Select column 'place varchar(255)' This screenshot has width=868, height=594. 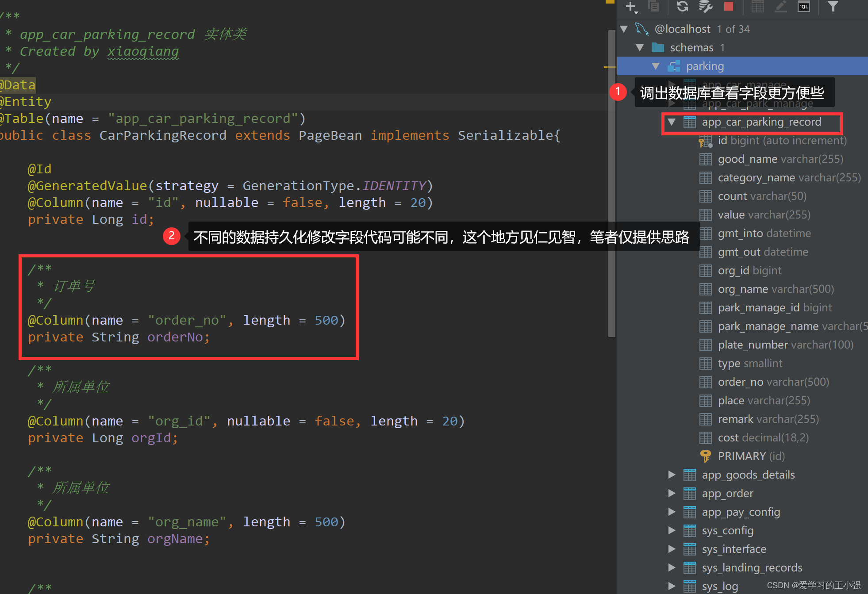(742, 401)
